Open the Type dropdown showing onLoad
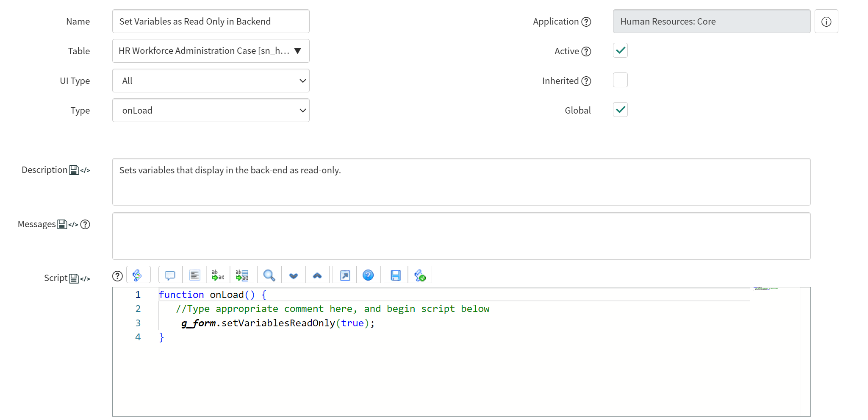The height and width of the screenshot is (420, 868). coord(211,110)
